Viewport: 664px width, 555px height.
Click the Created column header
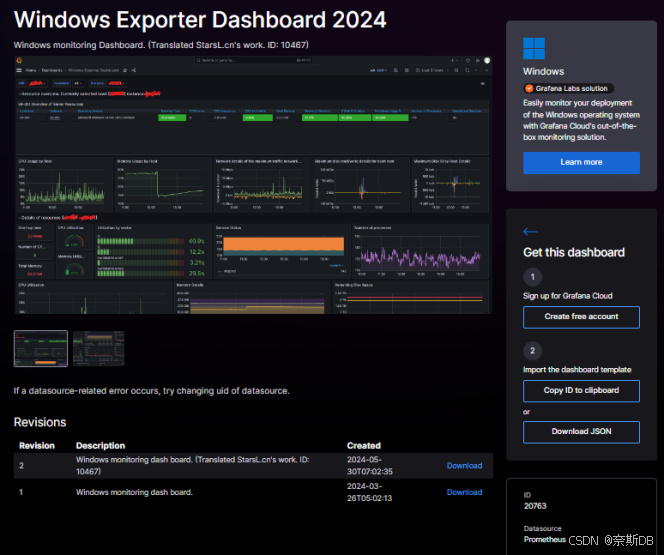(364, 446)
